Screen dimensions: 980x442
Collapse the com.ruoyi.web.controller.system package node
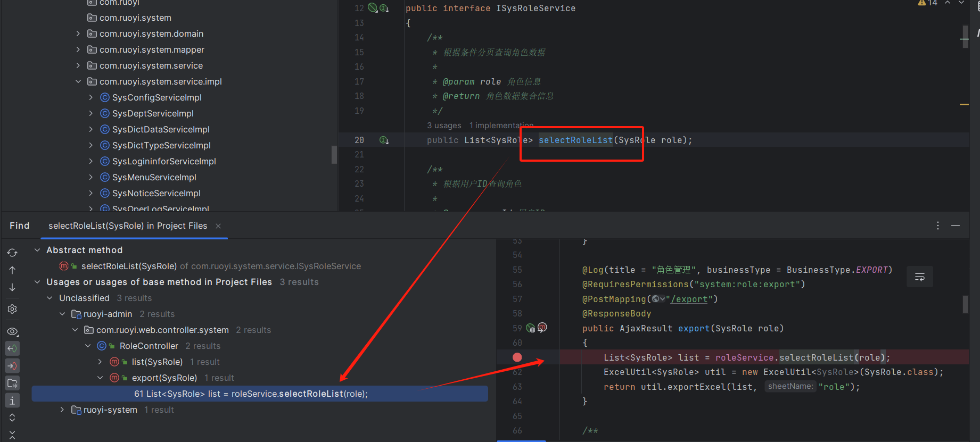[75, 330]
